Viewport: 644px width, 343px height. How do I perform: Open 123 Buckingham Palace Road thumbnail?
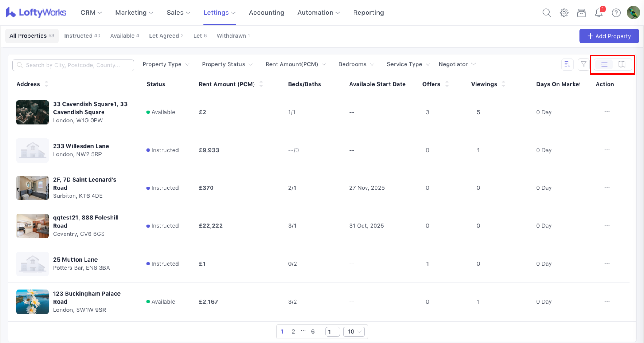click(x=32, y=302)
